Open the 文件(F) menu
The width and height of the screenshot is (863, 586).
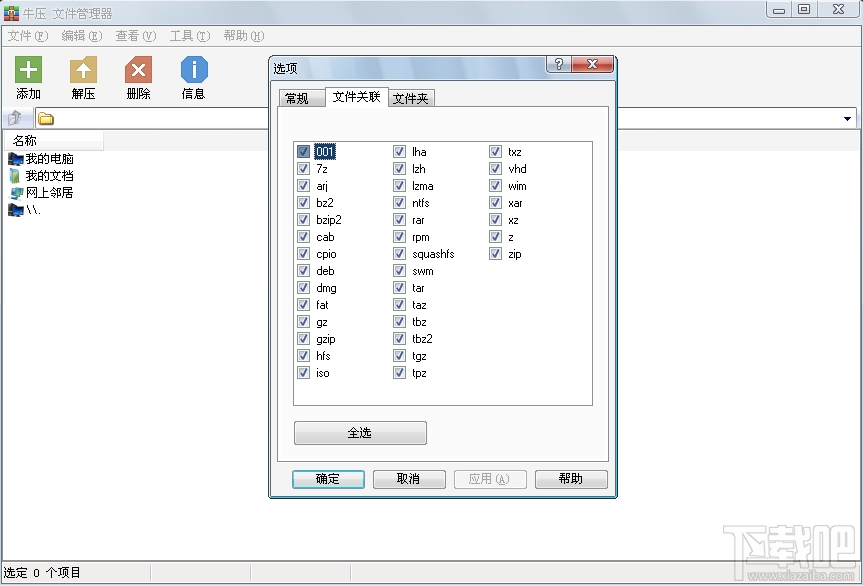[28, 36]
